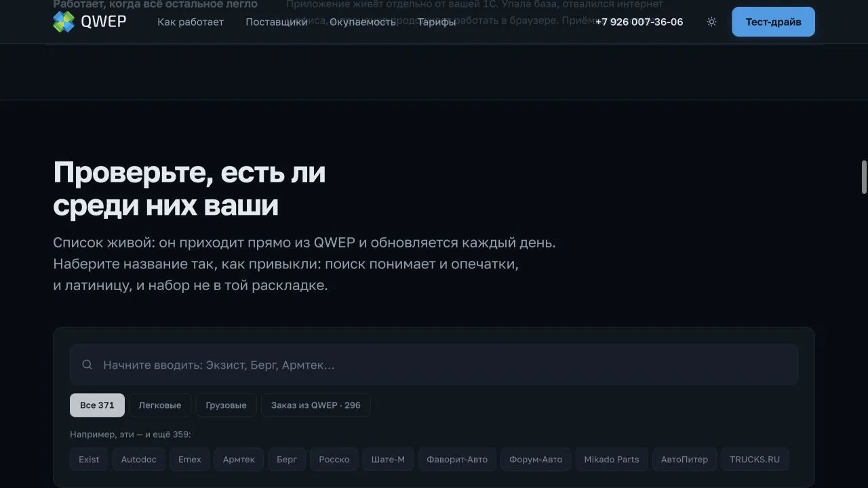The width and height of the screenshot is (868, 488).
Task: Click the QWEP logo icon
Action: tap(64, 22)
